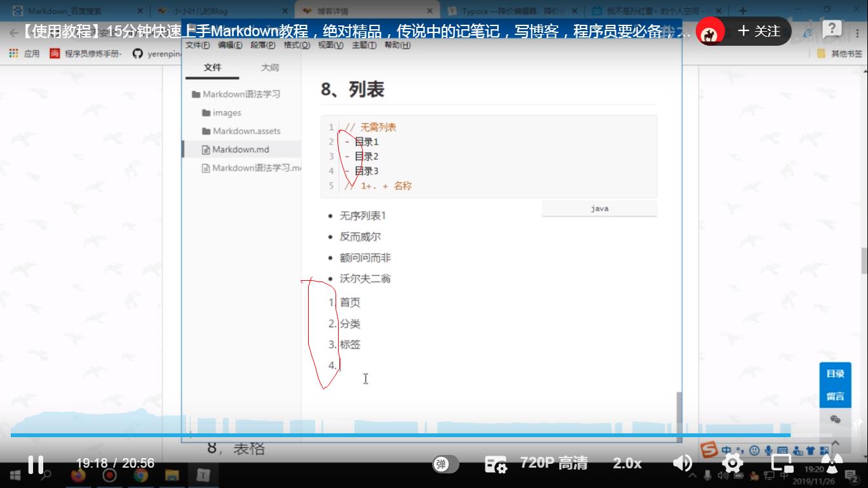This screenshot has width=868, height=488.
Task: Open the yerenping GitHub bookmark
Action: point(157,53)
